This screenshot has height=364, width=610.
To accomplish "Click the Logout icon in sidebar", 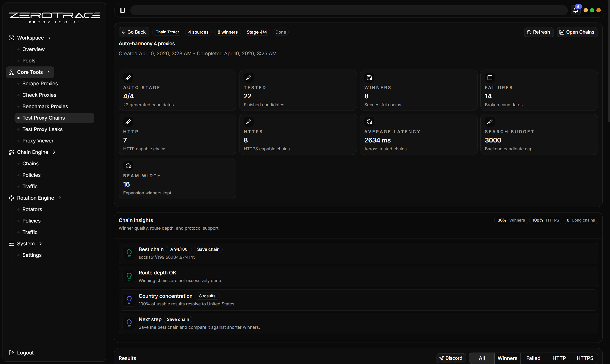I will pos(11,353).
